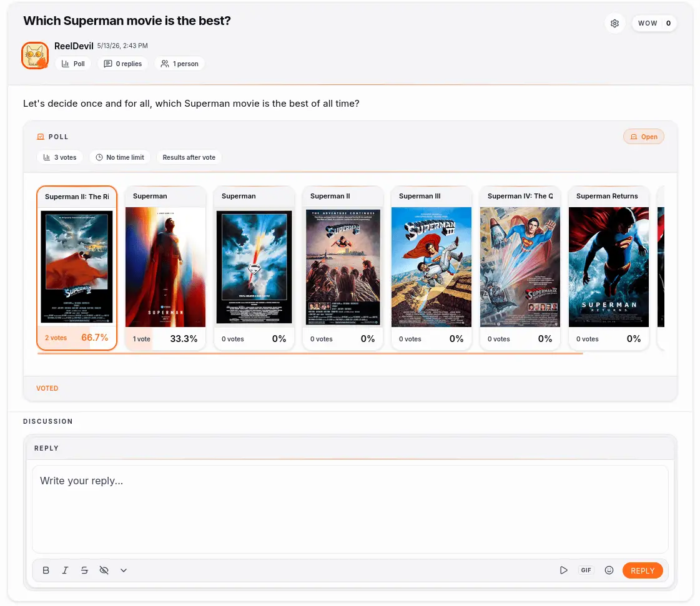This screenshot has height=606, width=700.
Task: Click the 1 vote label
Action: (x=142, y=339)
